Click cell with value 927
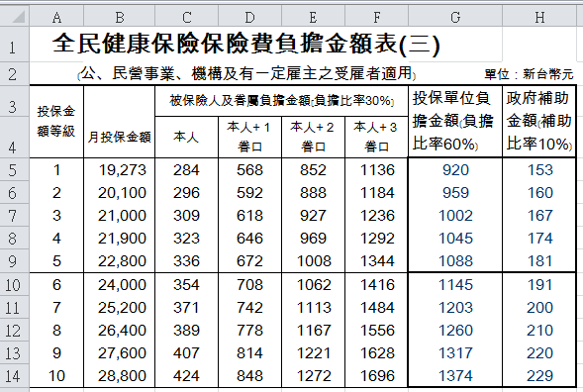Screen dimensions: 583x392 click(313, 216)
